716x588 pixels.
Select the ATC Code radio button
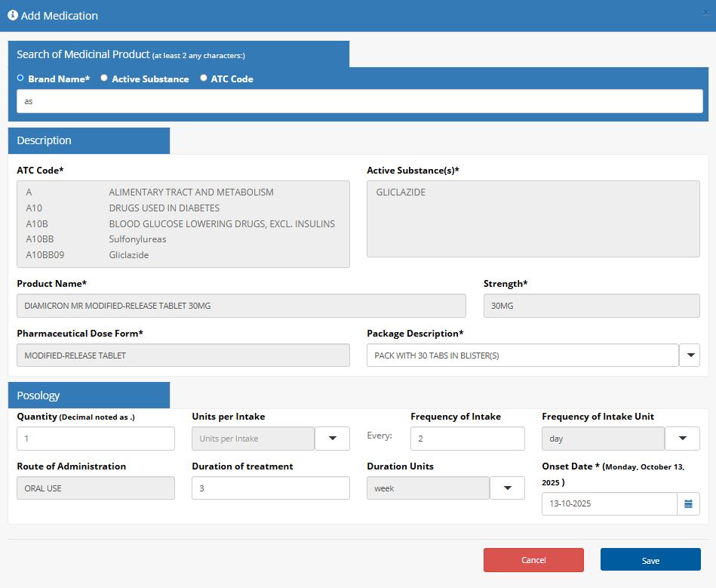pos(204,78)
